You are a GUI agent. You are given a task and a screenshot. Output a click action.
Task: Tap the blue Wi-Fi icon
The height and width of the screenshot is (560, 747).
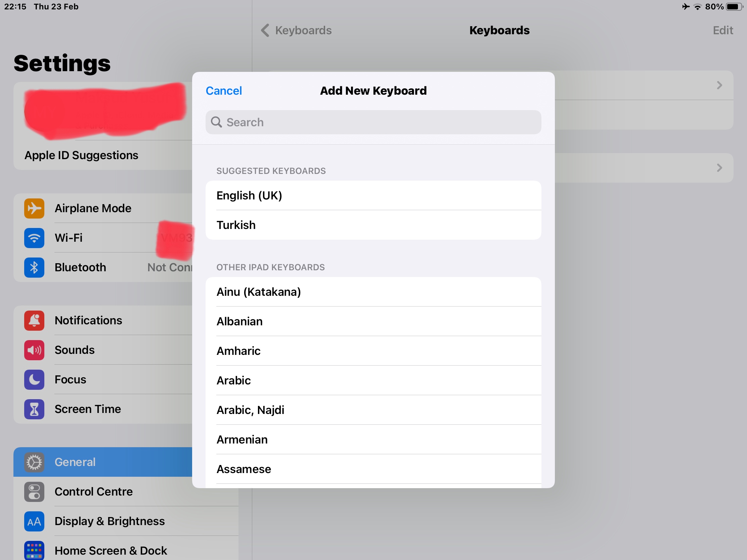coord(34,238)
